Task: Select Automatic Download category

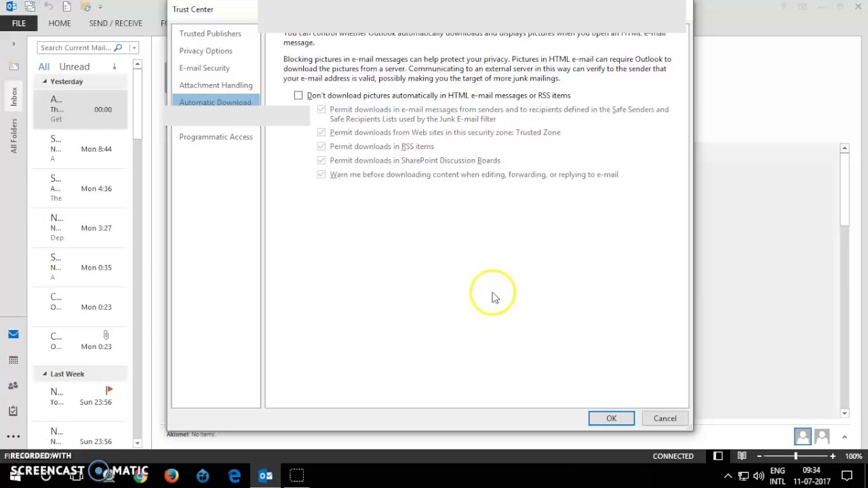Action: 216,102
